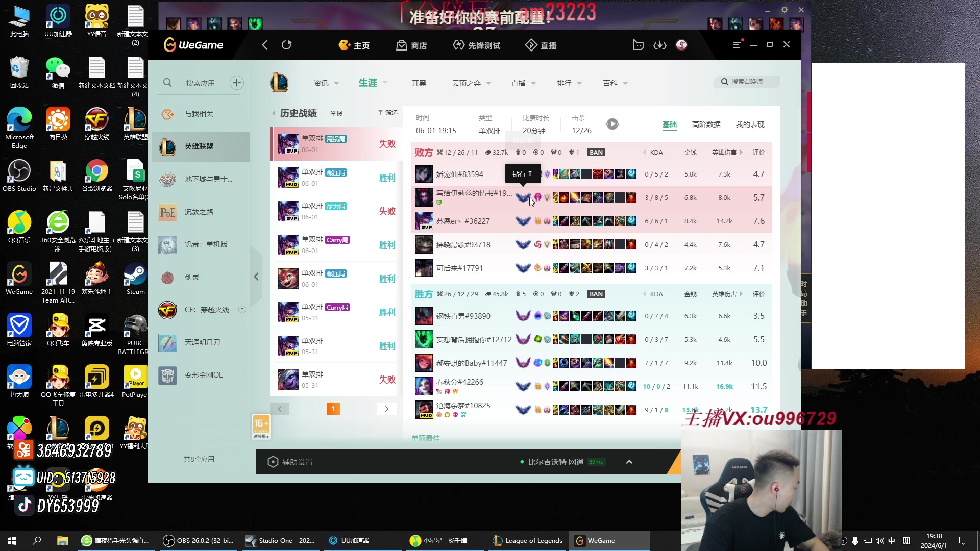Switch to 我的表现 tab
This screenshot has height=551, width=980.
(750, 124)
